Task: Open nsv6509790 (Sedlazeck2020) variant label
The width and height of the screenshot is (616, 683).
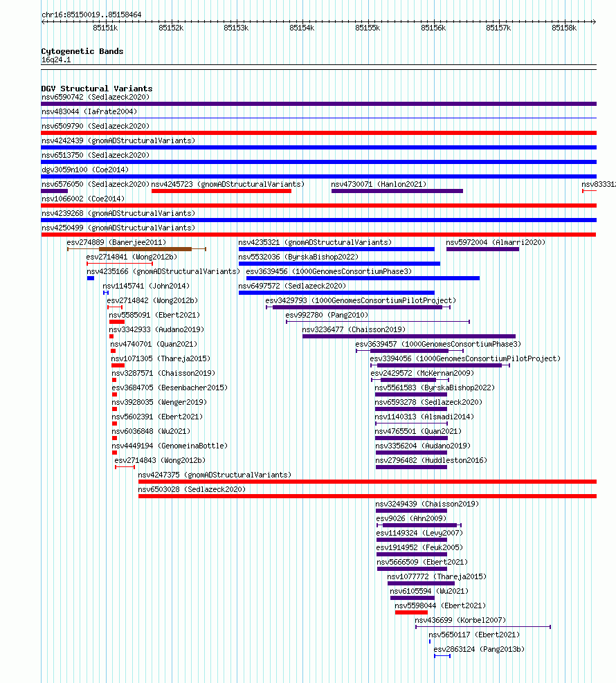Action: coord(96,127)
